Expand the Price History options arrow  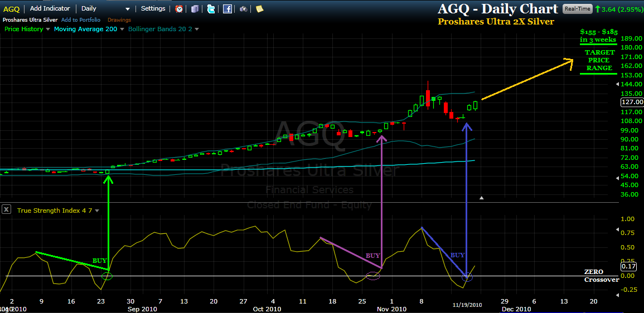48,29
